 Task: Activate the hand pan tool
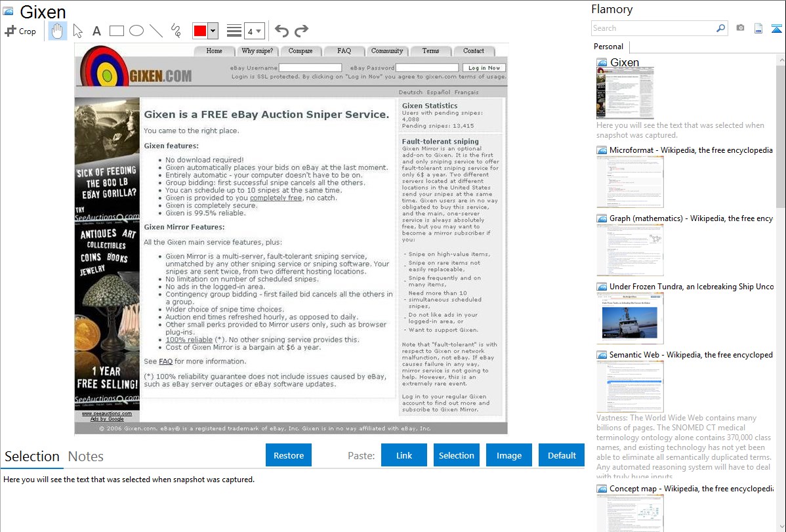(57, 31)
